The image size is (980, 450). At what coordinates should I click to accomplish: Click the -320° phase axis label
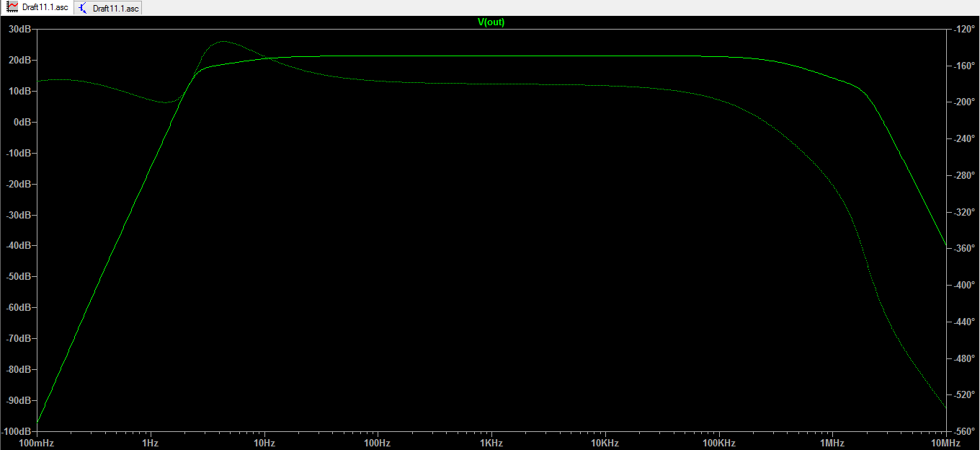(963, 213)
